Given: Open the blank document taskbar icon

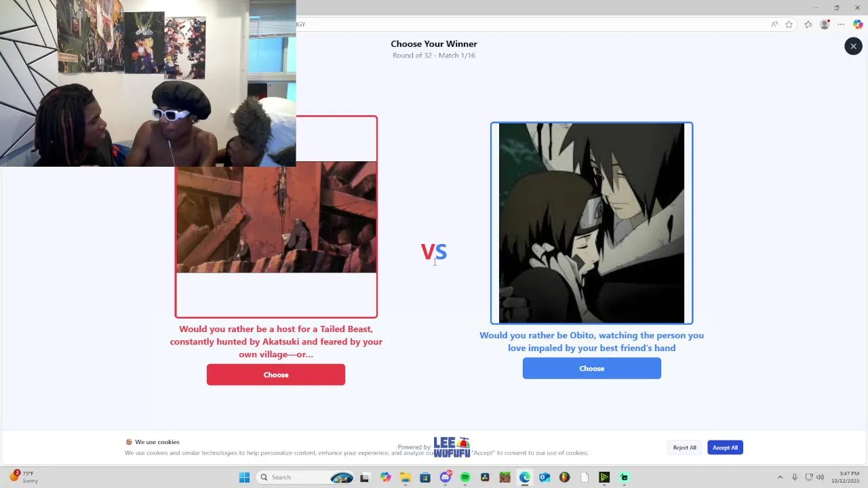Looking at the screenshot, I should 585,477.
